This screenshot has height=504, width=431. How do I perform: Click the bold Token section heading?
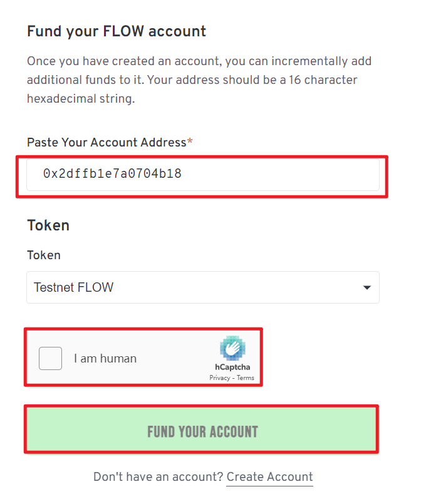point(48,225)
